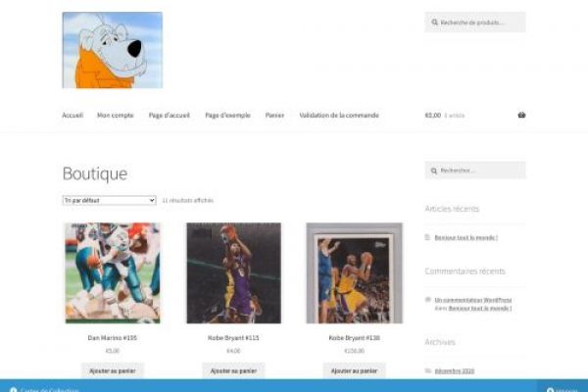Add Kobe Bryant #138 to cart

pos(354,370)
